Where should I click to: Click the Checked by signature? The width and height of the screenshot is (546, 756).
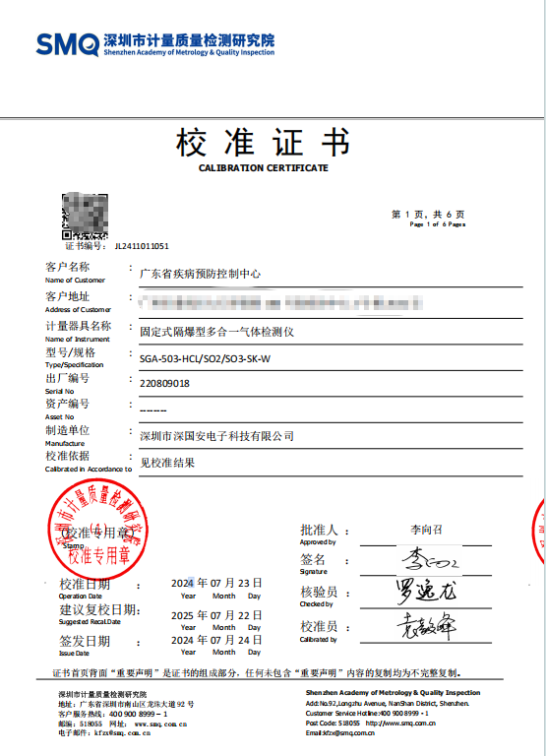[x=426, y=592]
